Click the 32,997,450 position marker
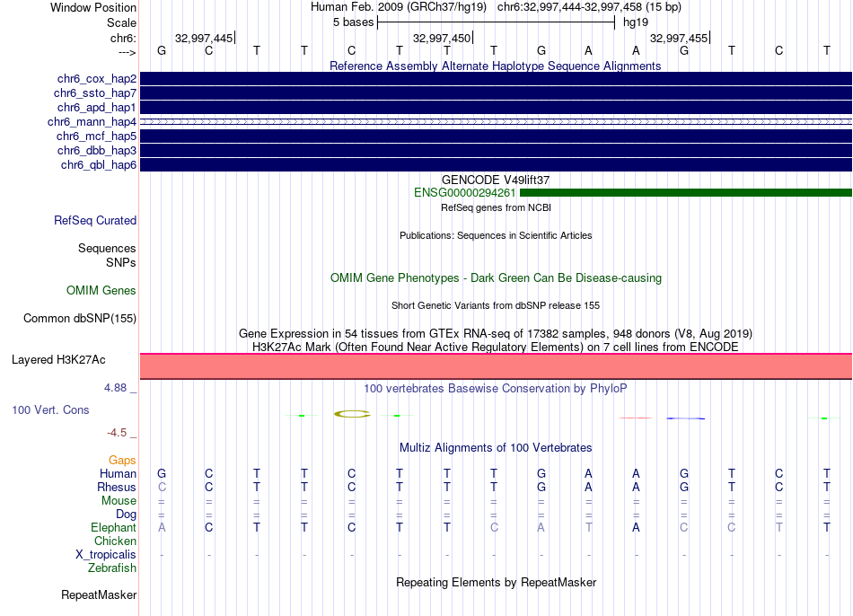 click(443, 38)
